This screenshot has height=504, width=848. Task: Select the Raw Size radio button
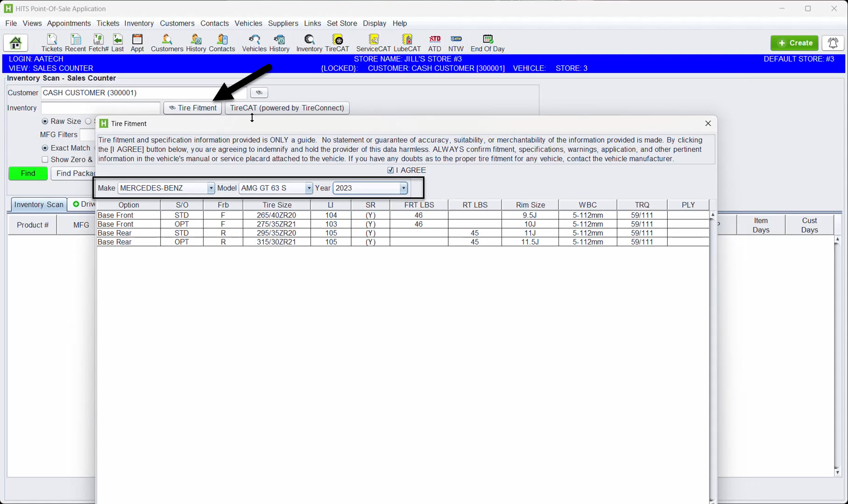pyautogui.click(x=45, y=121)
